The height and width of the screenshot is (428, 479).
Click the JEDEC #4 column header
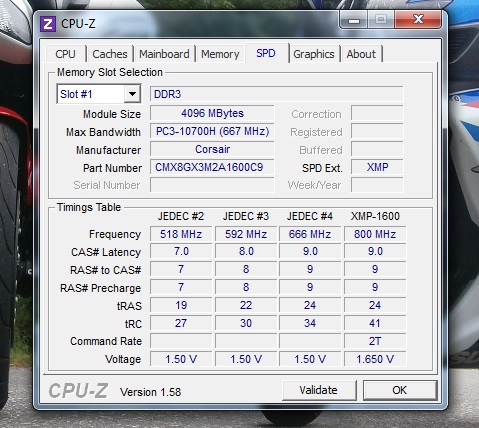310,216
